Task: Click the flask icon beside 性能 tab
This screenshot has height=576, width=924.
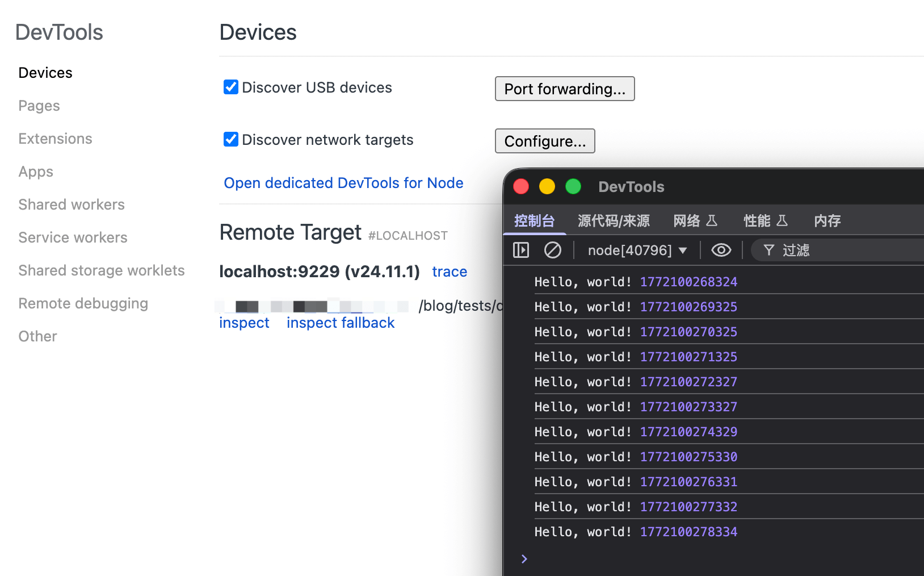Action: point(782,220)
